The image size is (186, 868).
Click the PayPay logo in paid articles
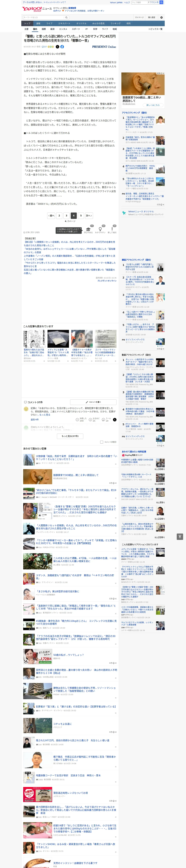[x=124, y=455]
